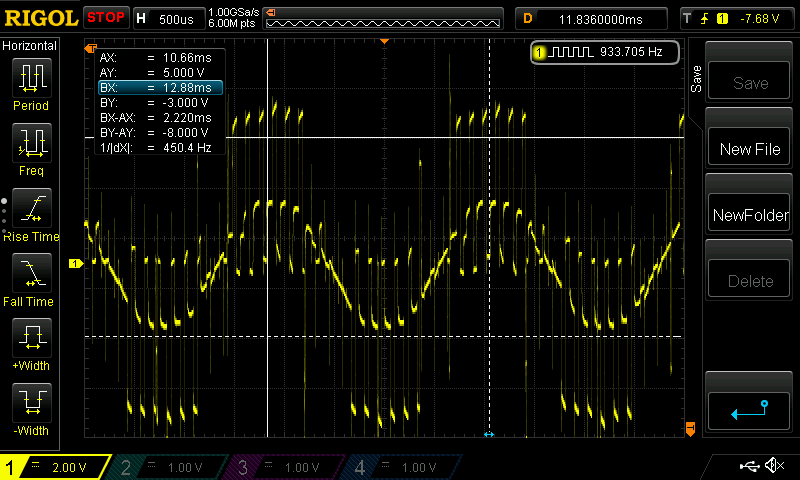This screenshot has height=480, width=800.
Task: Click the BX-AX delta value 2.220ms
Action: point(187,118)
